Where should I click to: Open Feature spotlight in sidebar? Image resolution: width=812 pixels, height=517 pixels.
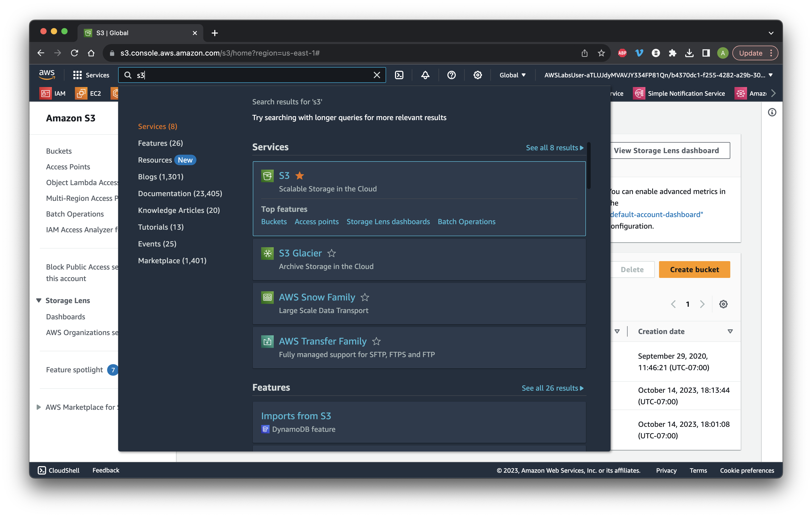[x=74, y=369]
